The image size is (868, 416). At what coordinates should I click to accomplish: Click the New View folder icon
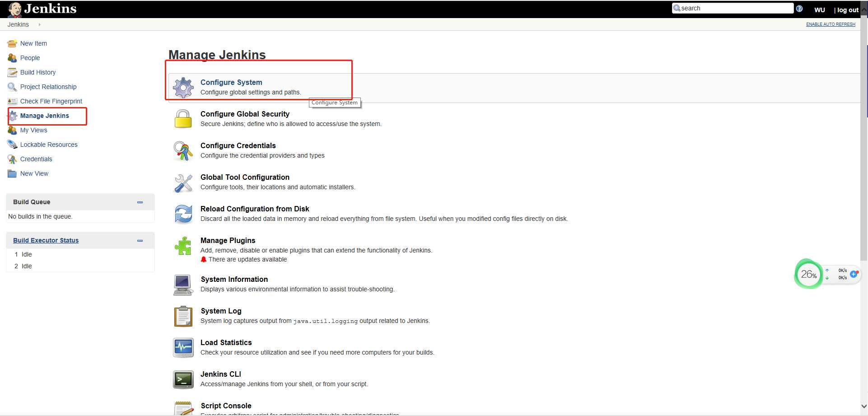point(12,173)
